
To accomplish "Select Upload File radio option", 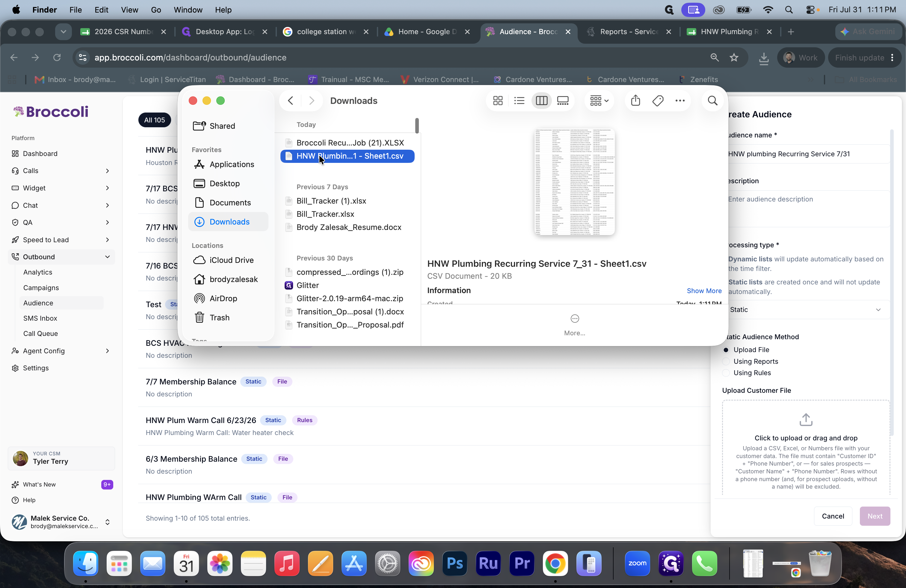I will pos(726,350).
